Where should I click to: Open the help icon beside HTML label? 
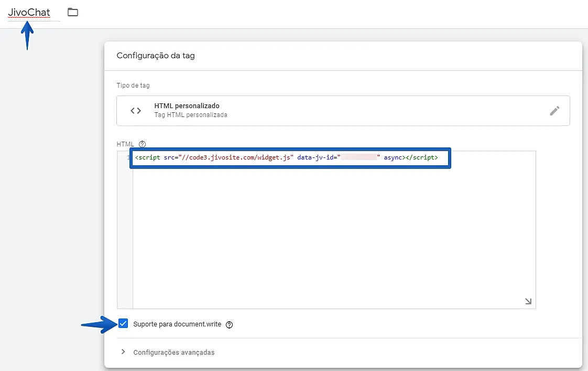[142, 144]
